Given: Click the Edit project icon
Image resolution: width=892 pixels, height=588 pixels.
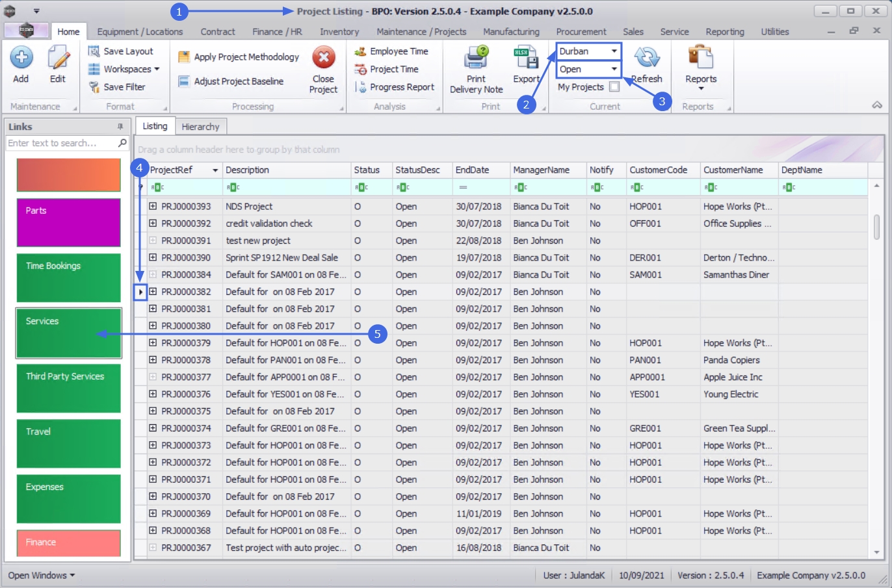Looking at the screenshot, I should point(58,58).
